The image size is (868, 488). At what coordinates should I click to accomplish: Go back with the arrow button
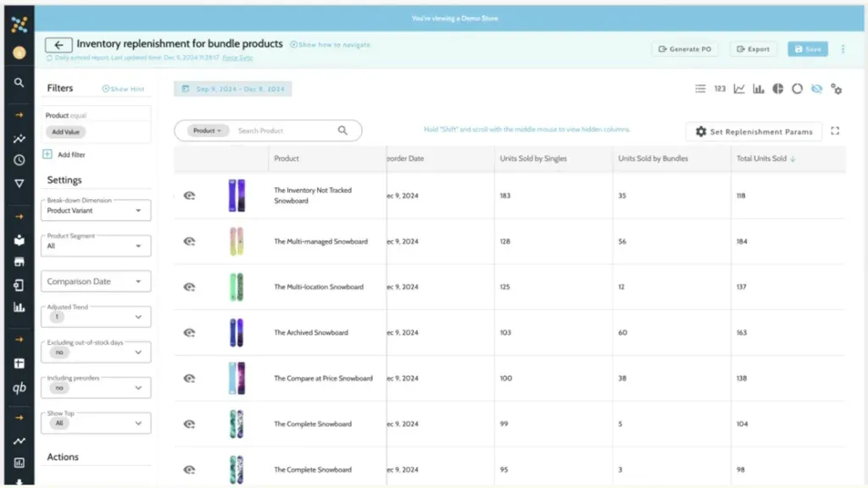click(58, 45)
